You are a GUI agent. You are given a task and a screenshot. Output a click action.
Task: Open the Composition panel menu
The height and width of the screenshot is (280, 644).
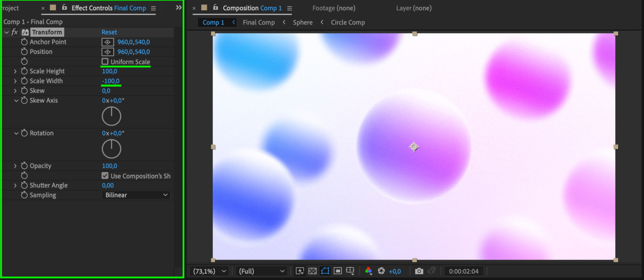coord(290,8)
